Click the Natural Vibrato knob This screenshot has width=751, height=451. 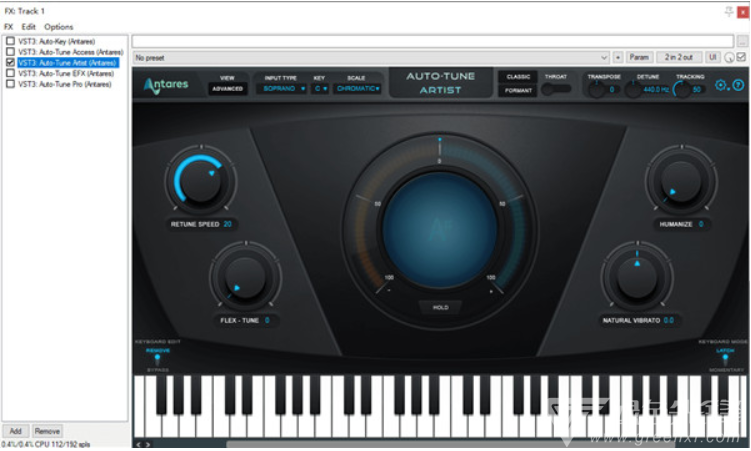click(x=637, y=277)
